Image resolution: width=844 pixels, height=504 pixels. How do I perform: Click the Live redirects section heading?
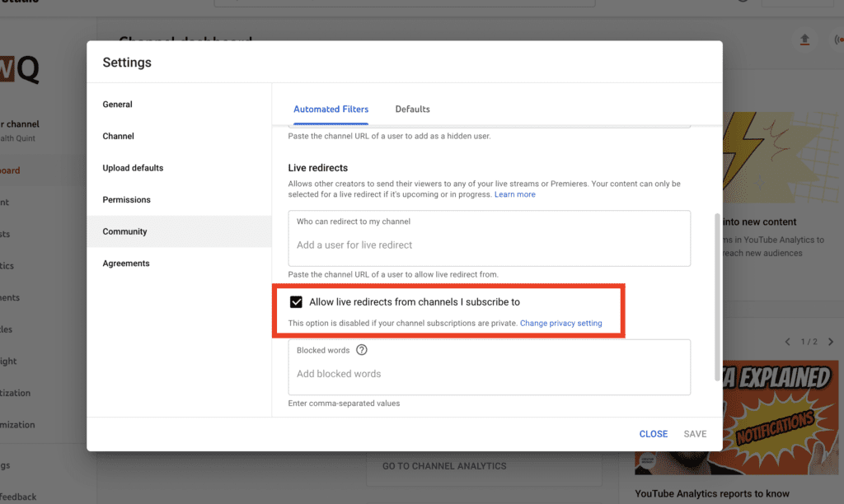click(x=318, y=168)
